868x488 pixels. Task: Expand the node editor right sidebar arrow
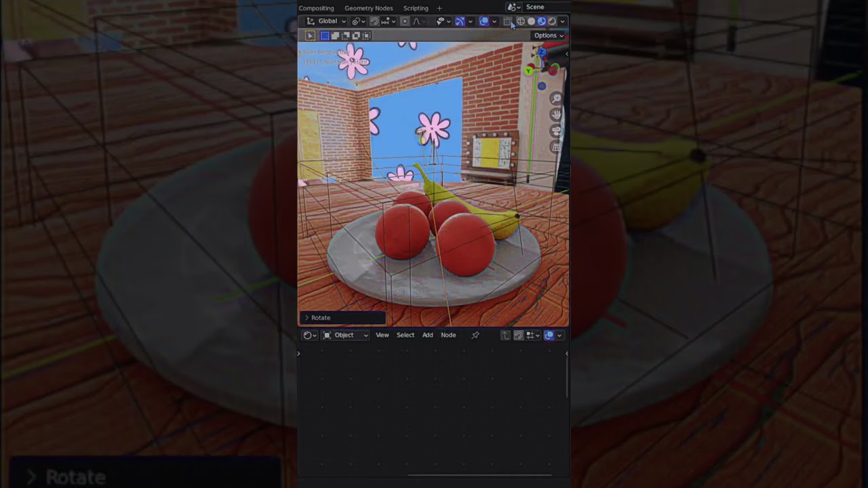(567, 353)
